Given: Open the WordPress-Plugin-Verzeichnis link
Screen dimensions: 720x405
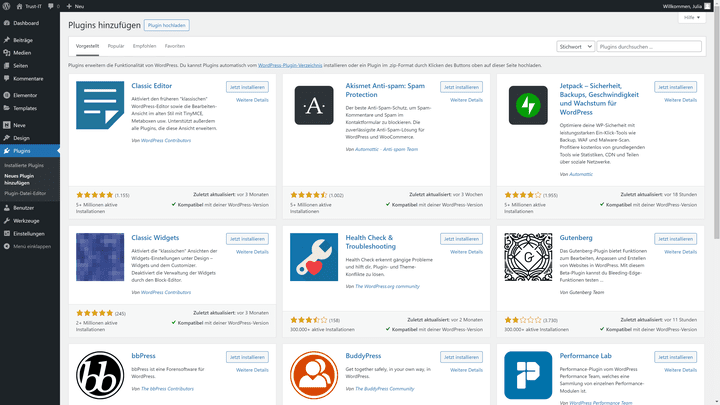Looking at the screenshot, I should pos(290,65).
